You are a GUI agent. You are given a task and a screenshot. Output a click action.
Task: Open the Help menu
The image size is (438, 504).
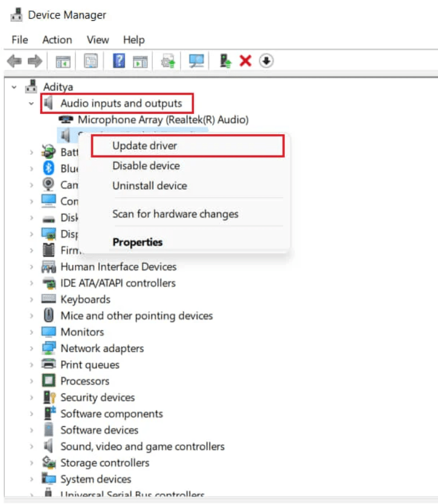click(x=134, y=40)
